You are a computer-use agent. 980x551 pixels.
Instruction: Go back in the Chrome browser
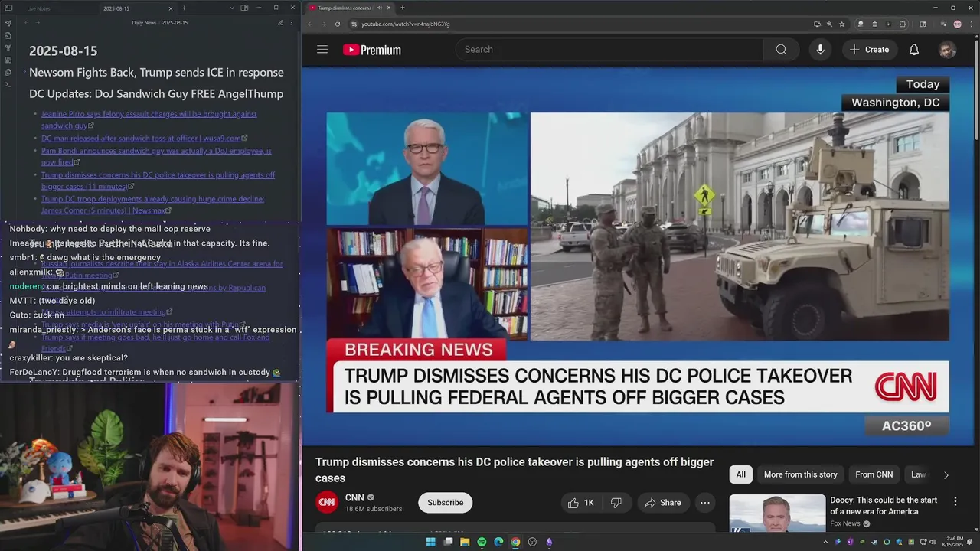(310, 24)
